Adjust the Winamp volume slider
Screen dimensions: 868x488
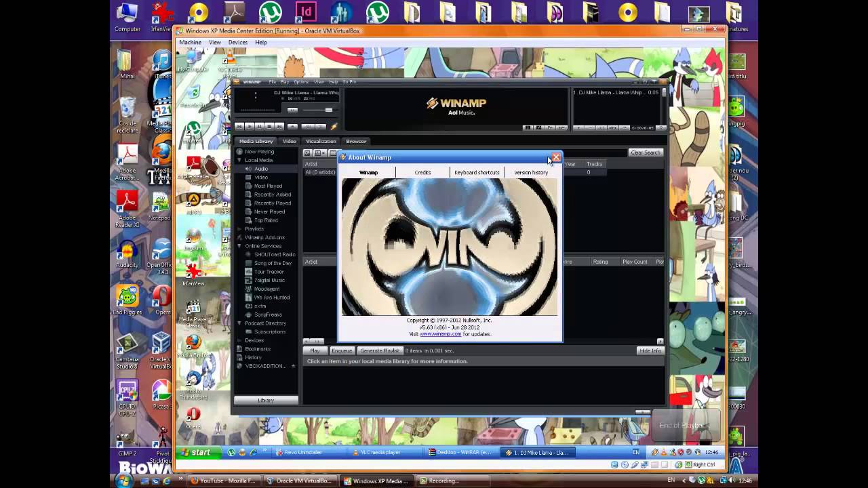point(328,110)
